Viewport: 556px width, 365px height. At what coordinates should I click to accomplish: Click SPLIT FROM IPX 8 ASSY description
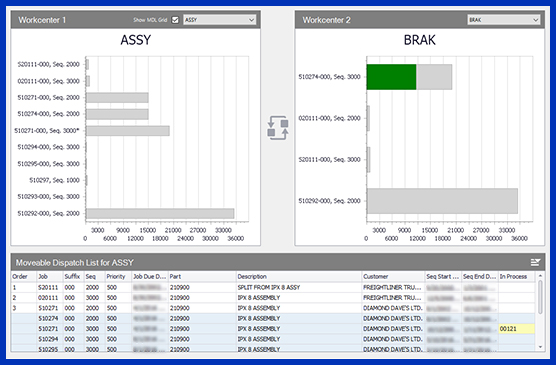pos(269,287)
